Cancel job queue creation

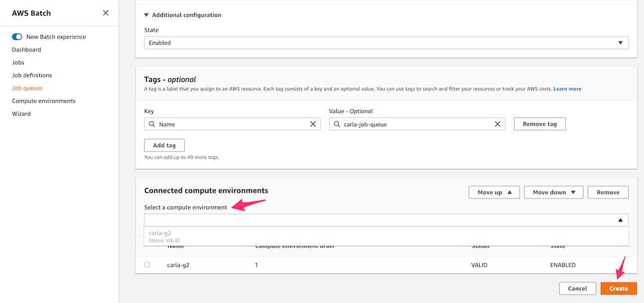pos(578,289)
